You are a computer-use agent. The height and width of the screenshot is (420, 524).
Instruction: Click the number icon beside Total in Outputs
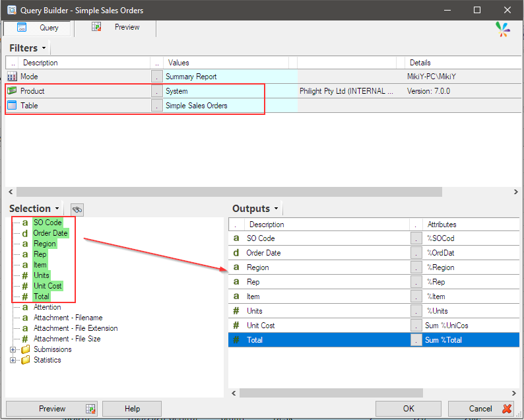tap(236, 339)
